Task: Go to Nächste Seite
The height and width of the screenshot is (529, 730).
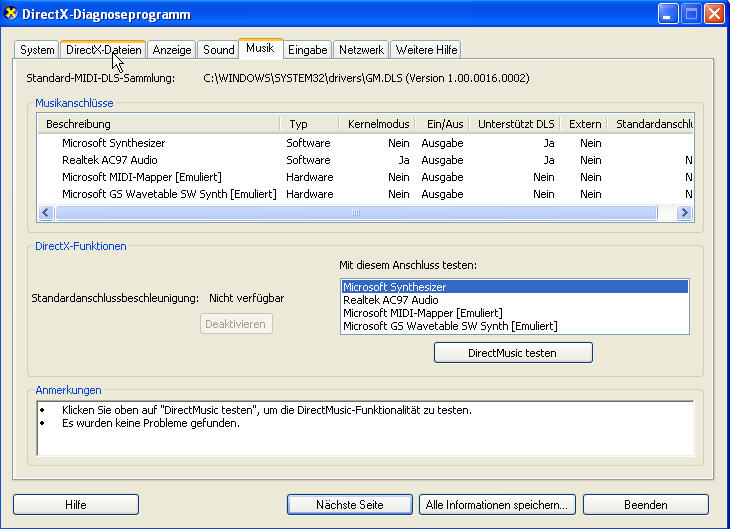Action: (x=350, y=504)
